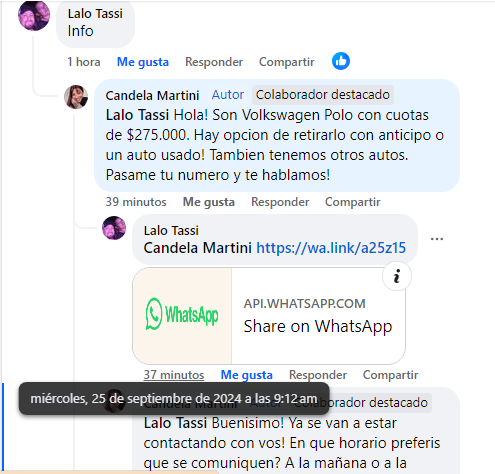495x474 pixels.
Task: Click the blue thumbs-up reaction icon
Action: 341,61
